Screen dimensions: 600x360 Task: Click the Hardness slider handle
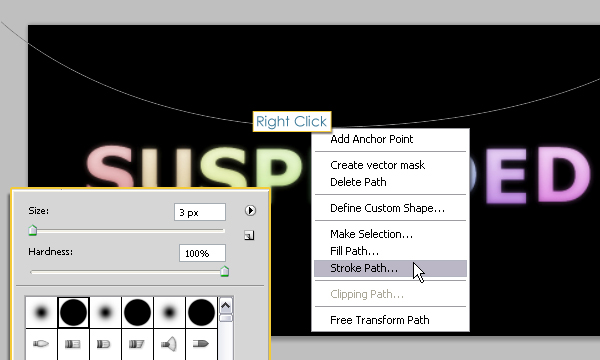tap(225, 271)
